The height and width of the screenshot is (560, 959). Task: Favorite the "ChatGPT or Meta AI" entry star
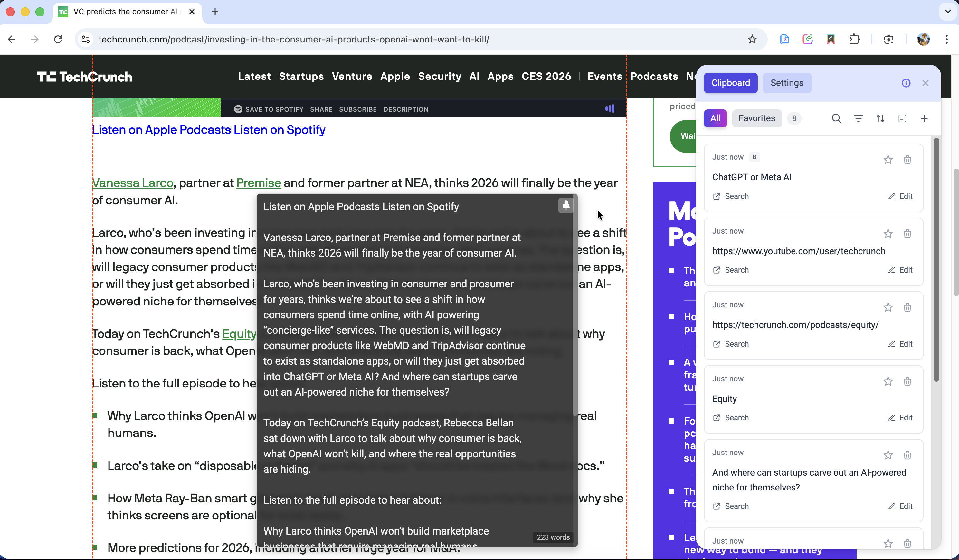[x=888, y=160]
